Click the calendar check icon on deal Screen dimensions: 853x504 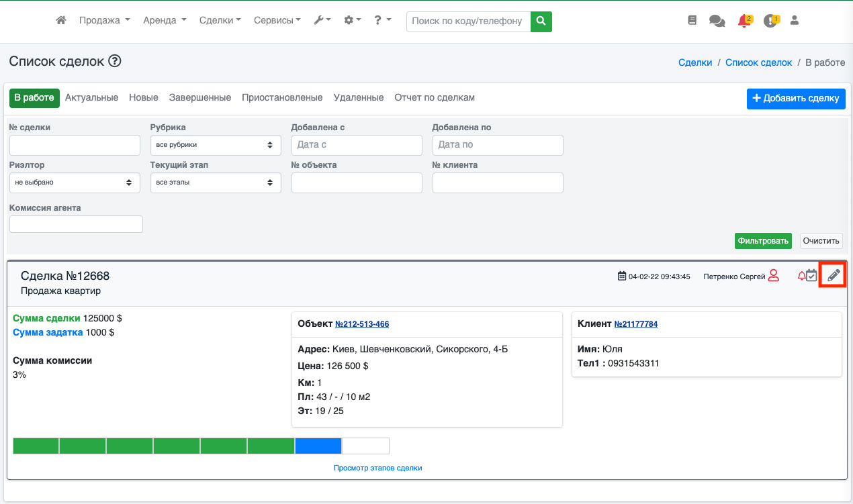(x=811, y=276)
